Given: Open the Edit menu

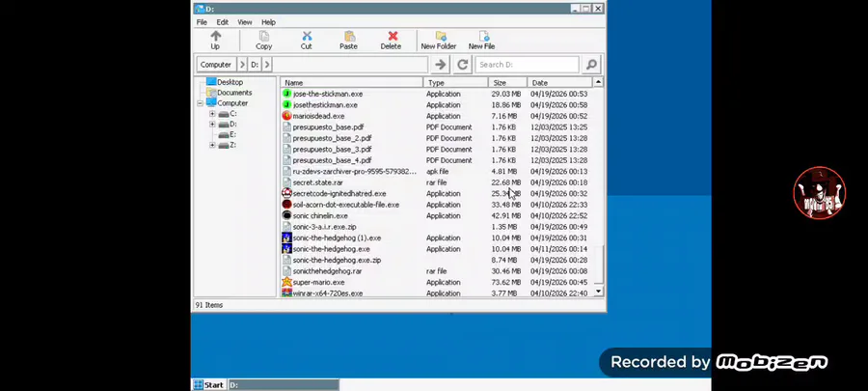Looking at the screenshot, I should tap(223, 22).
